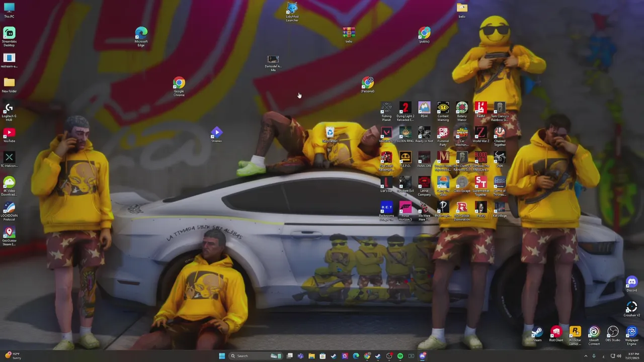The width and height of the screenshot is (644, 362).
Task: Open Crosshair V2 desktop shortcut
Action: pos(631,309)
